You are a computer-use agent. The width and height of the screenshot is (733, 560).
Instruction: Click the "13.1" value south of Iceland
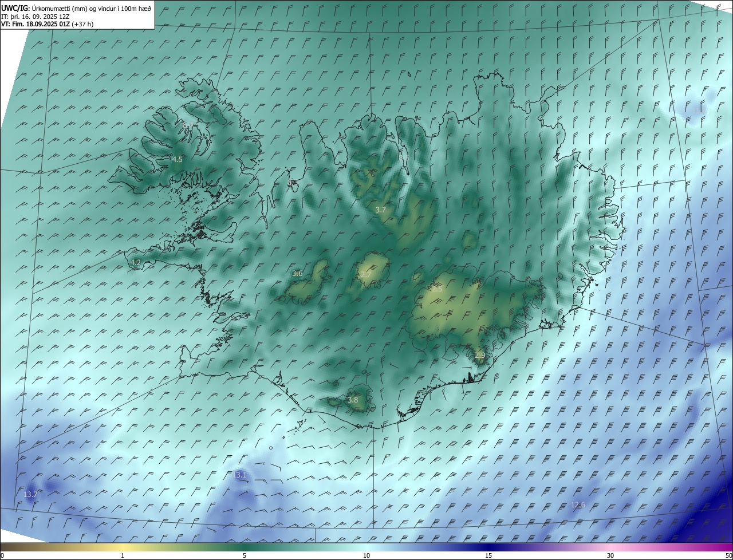(240, 475)
